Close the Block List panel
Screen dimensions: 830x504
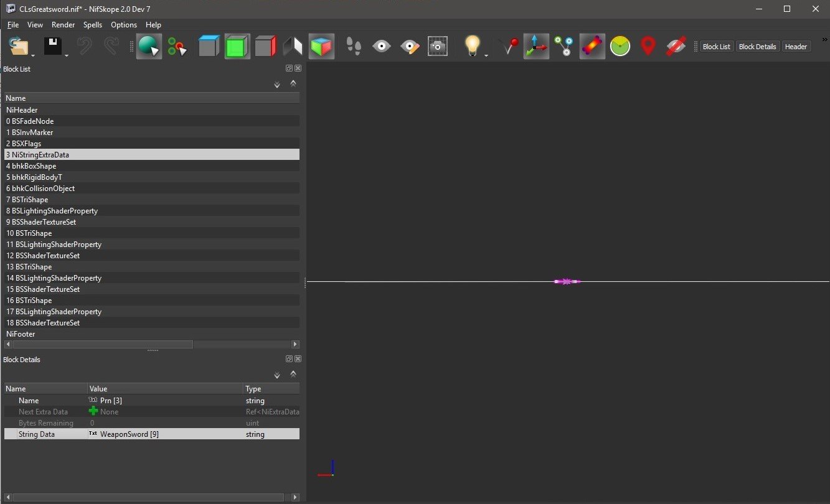point(298,68)
